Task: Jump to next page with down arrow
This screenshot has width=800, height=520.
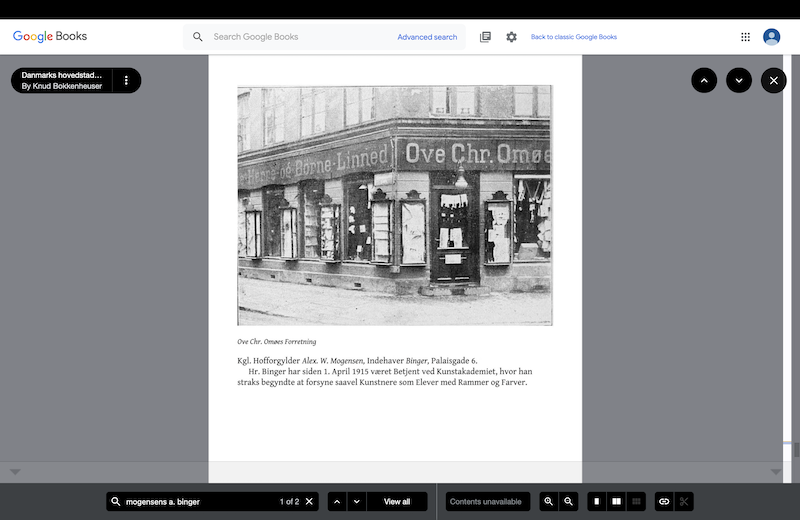Action: coord(739,80)
